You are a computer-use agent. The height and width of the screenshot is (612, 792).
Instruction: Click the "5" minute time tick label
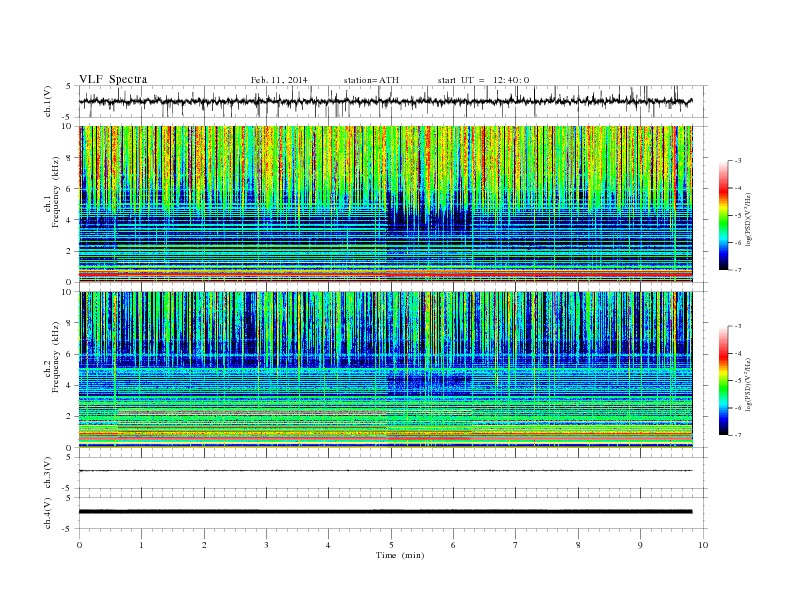[x=391, y=545]
